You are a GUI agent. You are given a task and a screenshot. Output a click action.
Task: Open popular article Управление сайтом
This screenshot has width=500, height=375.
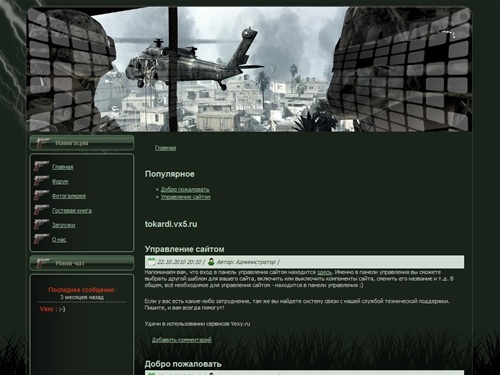coord(186,197)
